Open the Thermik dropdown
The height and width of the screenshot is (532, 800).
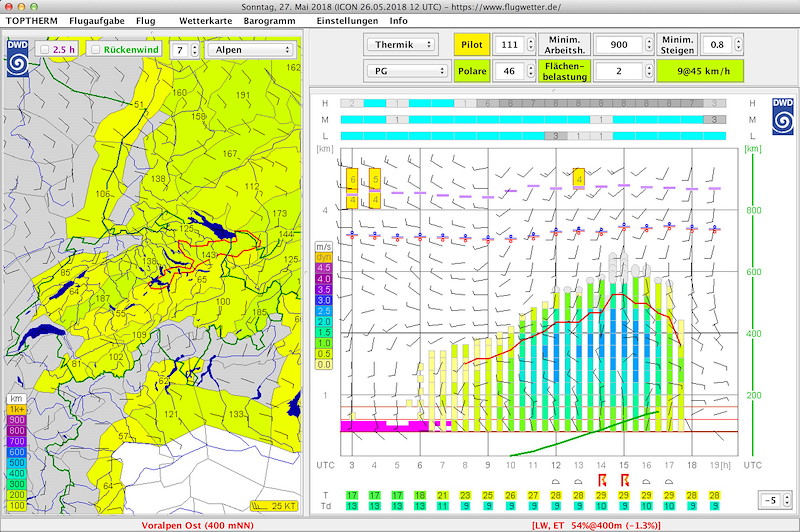tap(401, 44)
